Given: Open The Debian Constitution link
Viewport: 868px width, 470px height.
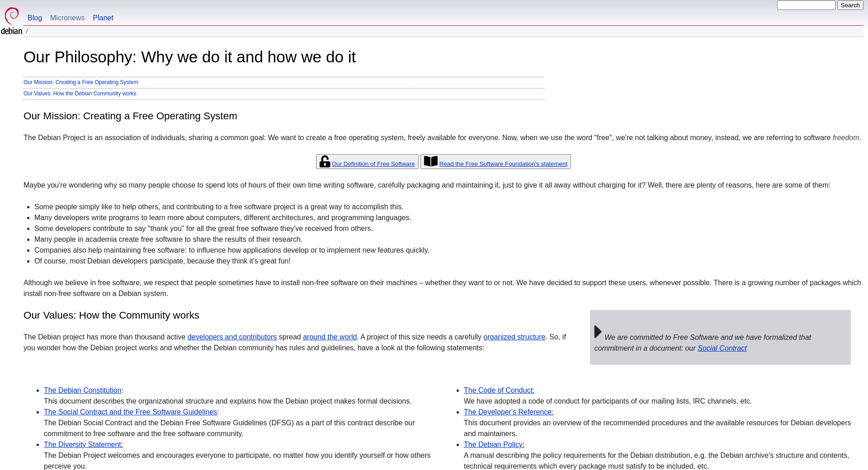Looking at the screenshot, I should (x=82, y=390).
